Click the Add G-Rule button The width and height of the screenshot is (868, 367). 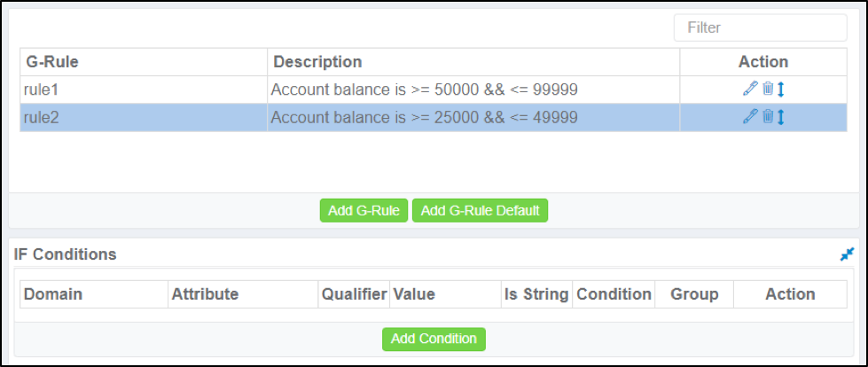coord(364,210)
